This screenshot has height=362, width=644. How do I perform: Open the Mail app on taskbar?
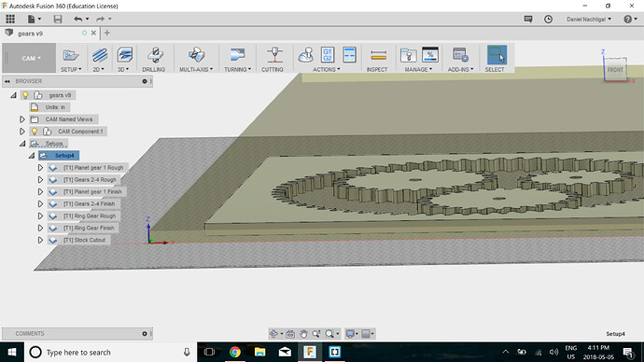[x=285, y=352]
